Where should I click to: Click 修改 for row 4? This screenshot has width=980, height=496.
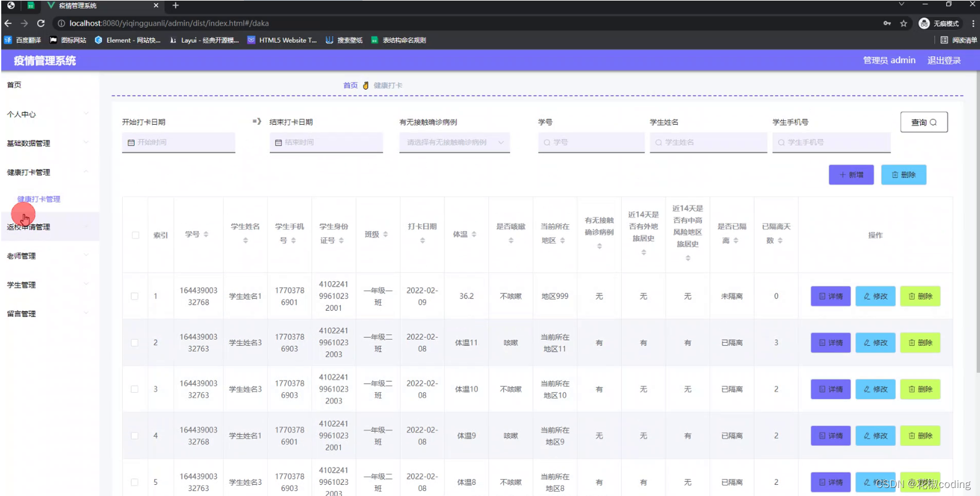(x=875, y=435)
